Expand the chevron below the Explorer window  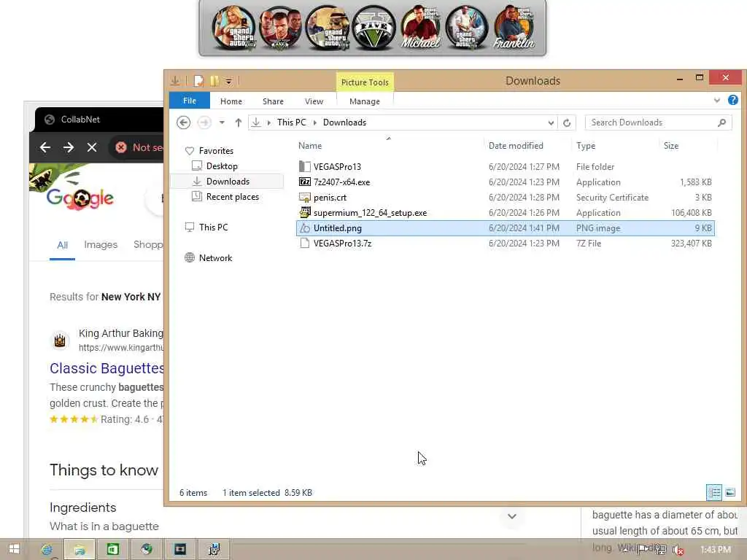pos(512,516)
